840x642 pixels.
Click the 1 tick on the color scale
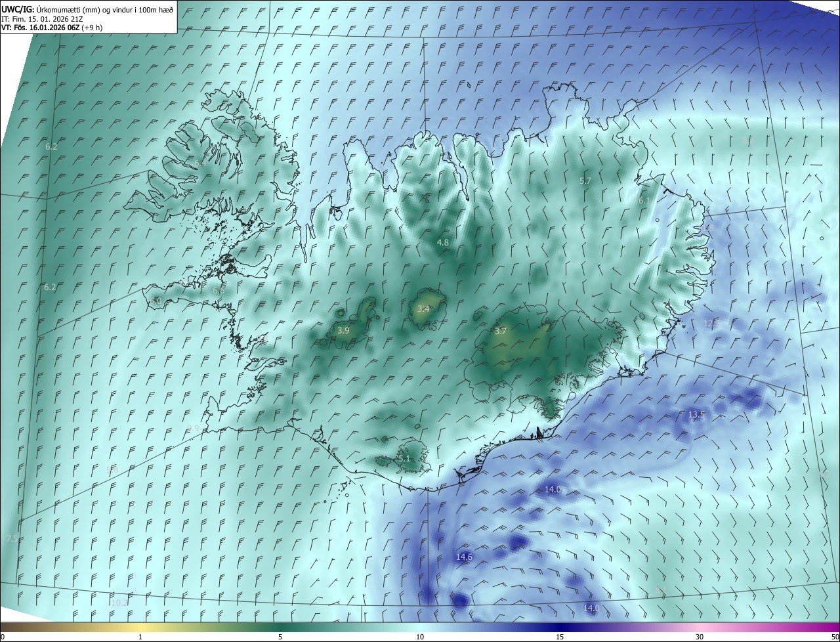(x=140, y=637)
